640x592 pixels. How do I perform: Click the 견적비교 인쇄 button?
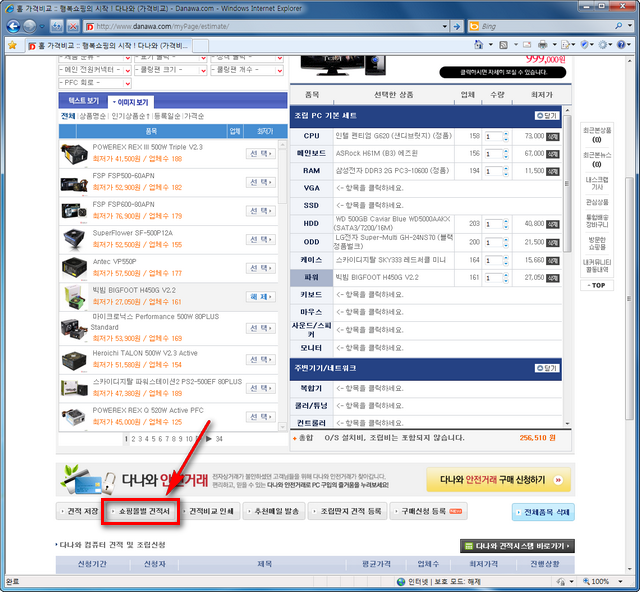click(x=211, y=511)
